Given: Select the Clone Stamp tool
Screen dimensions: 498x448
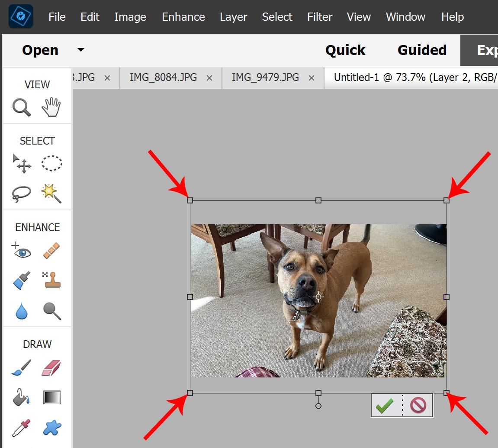Looking at the screenshot, I should click(x=51, y=280).
